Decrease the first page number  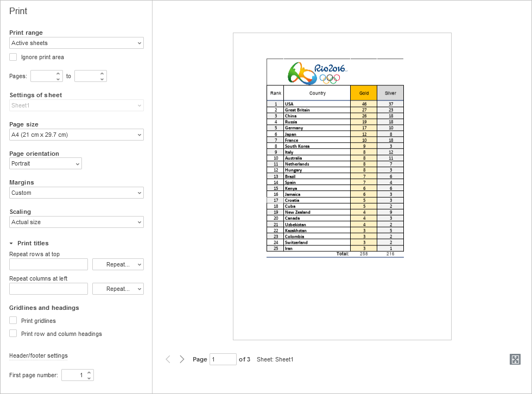(x=90, y=378)
